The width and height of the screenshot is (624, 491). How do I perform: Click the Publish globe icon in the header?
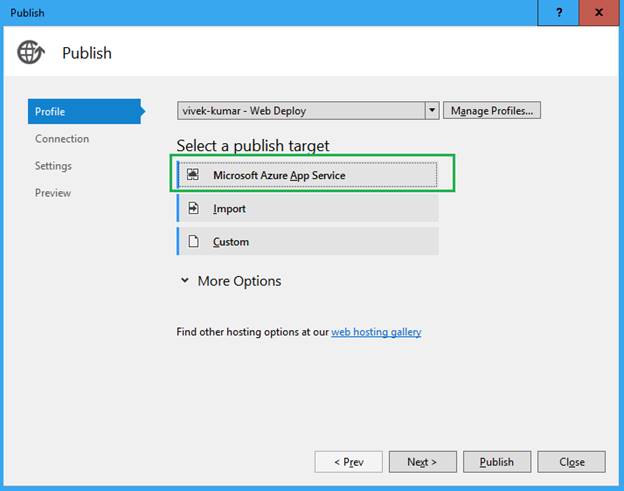(x=31, y=52)
